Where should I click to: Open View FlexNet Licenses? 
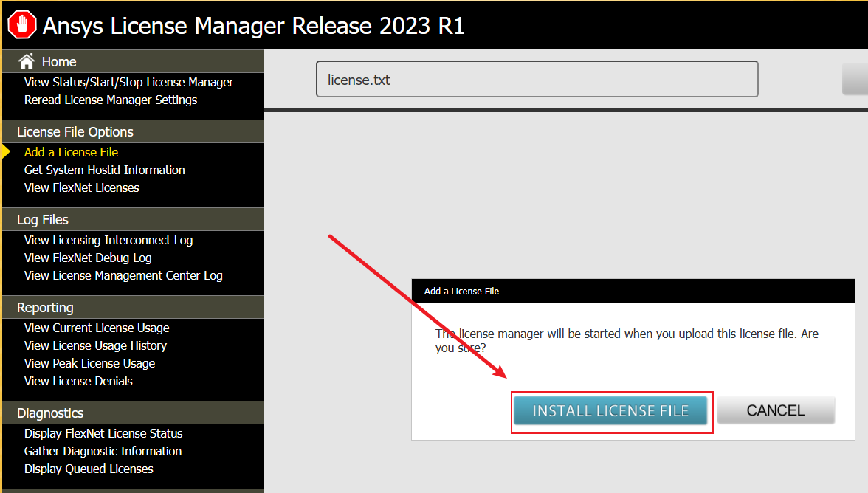tap(81, 187)
